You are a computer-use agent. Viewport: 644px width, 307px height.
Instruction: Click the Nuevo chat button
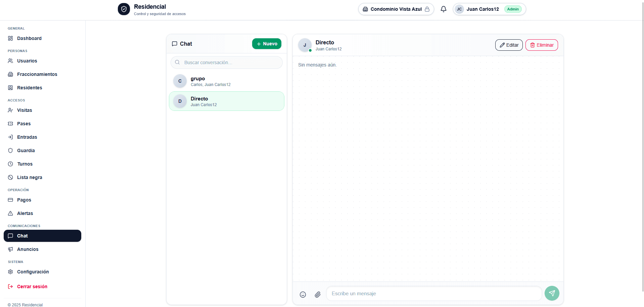[267, 44]
